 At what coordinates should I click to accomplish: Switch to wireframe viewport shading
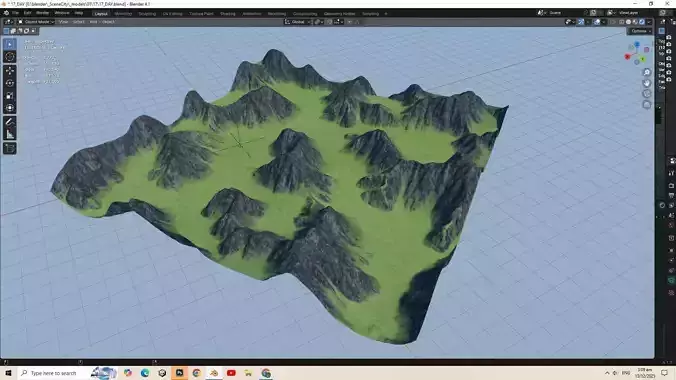[x=622, y=22]
